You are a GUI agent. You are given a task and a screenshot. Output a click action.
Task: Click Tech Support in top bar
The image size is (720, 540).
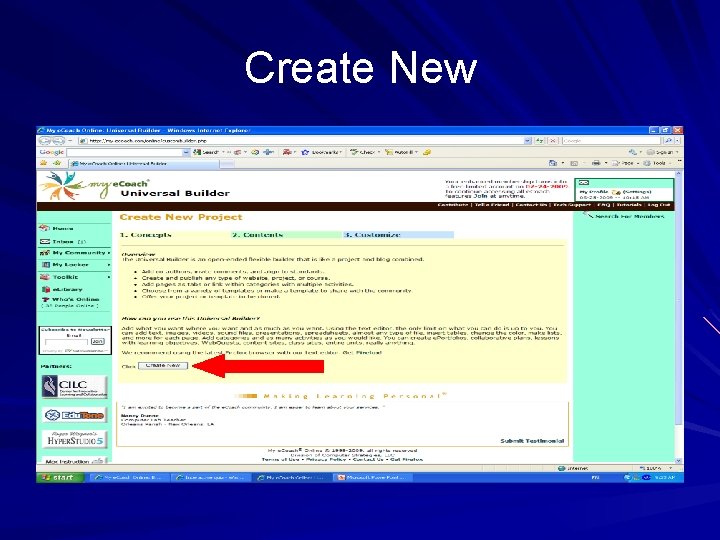pyautogui.click(x=572, y=205)
